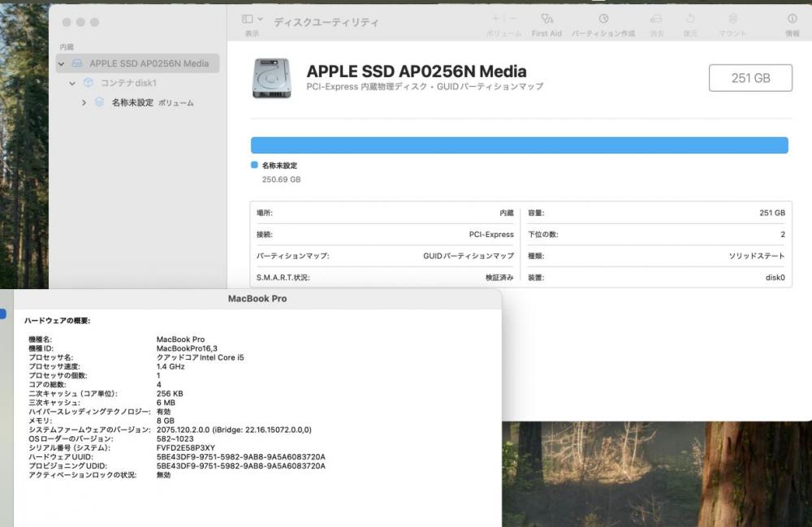Click the MacBook Pro value in the 機種名 row
Screen dimensions: 812x527
pos(181,339)
